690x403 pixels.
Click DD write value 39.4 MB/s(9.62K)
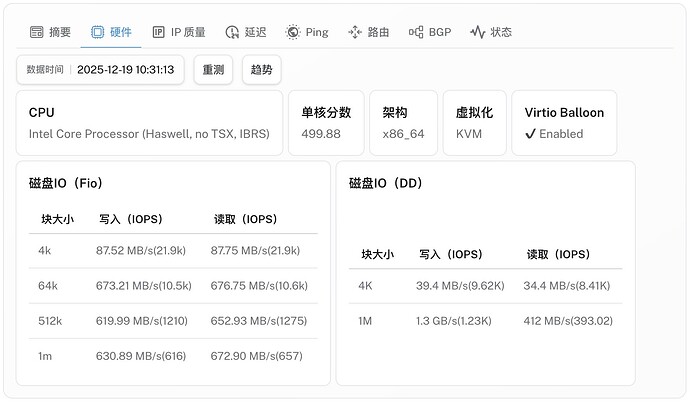pos(460,286)
